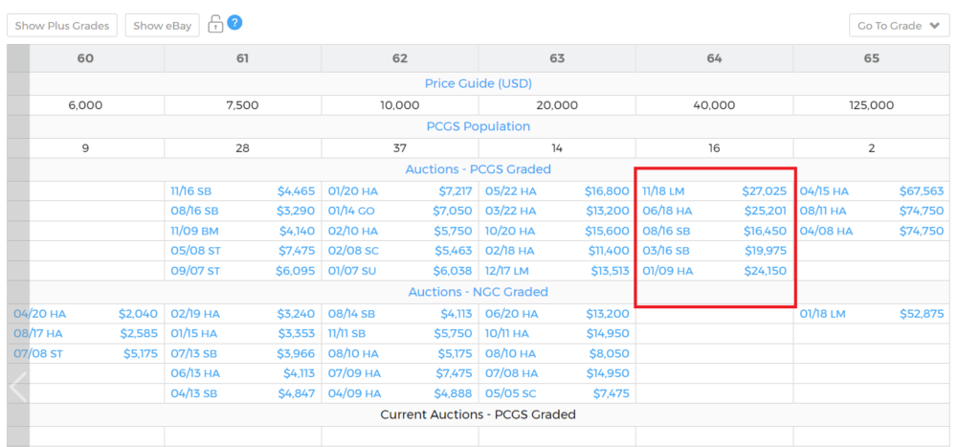Open the blue question mark help icon
The width and height of the screenshot is (980, 447).
[234, 23]
